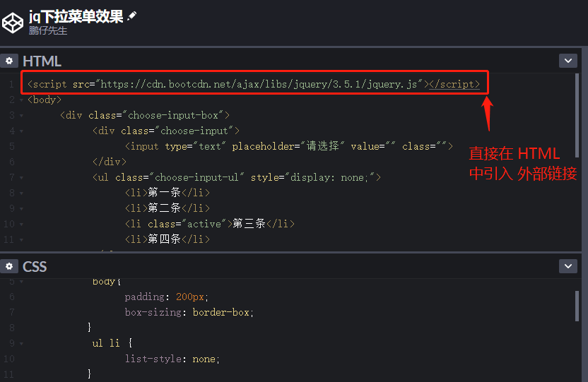Expand HTML panel dropdown chevron
This screenshot has height=382, width=588.
coord(568,61)
